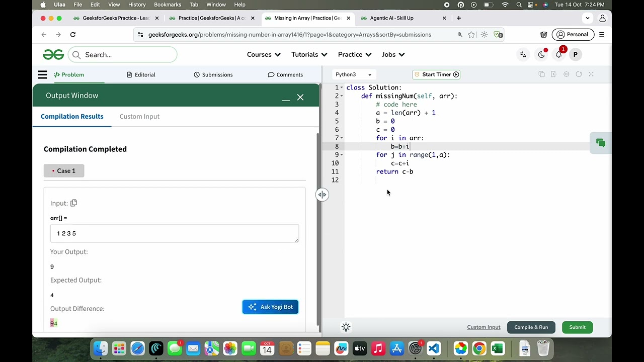Reload the browser page
This screenshot has width=644, height=362.
(73, 35)
